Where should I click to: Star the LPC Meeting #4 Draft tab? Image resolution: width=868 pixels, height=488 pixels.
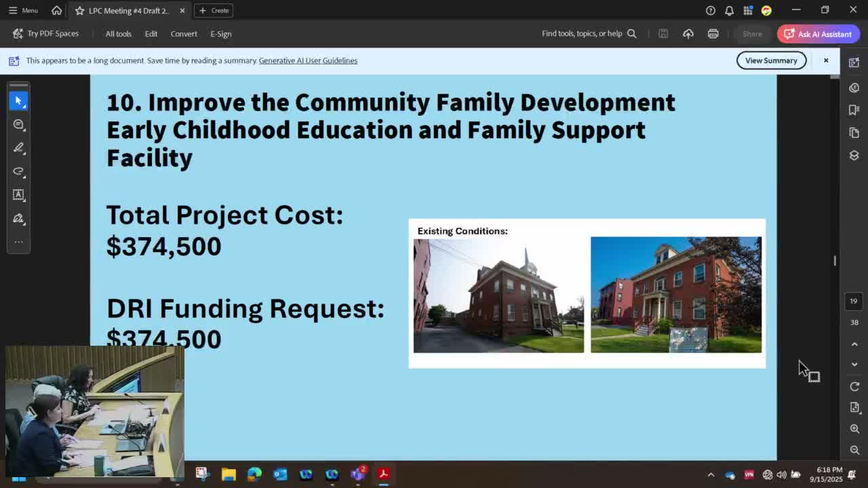[80, 11]
